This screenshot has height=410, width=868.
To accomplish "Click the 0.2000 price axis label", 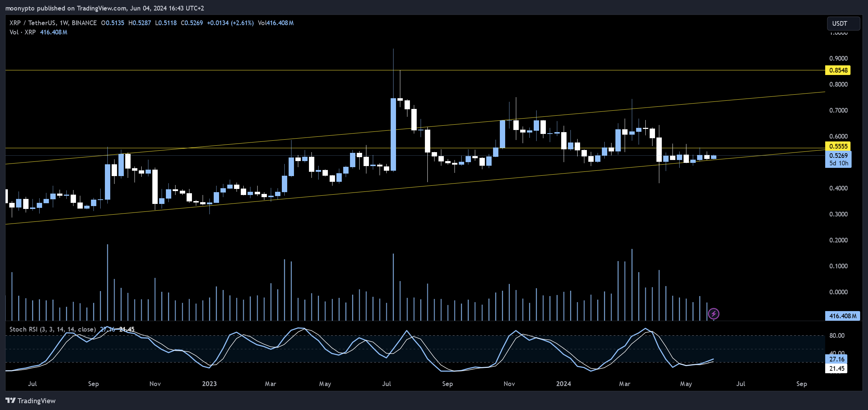I will [838, 240].
